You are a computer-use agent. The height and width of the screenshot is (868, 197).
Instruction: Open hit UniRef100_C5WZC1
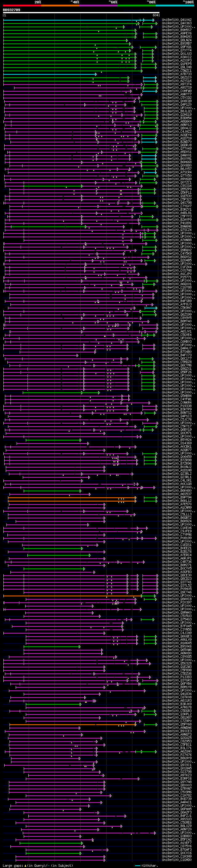(177, 71)
